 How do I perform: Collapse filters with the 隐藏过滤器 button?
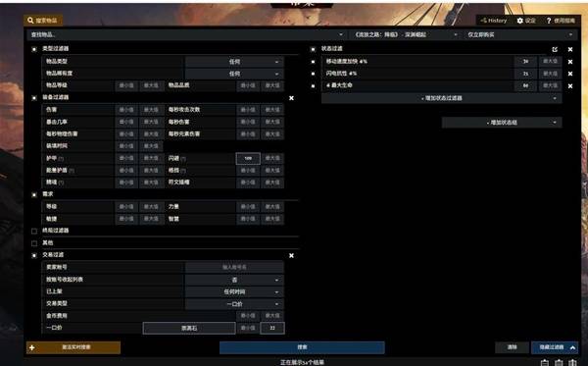(555, 347)
